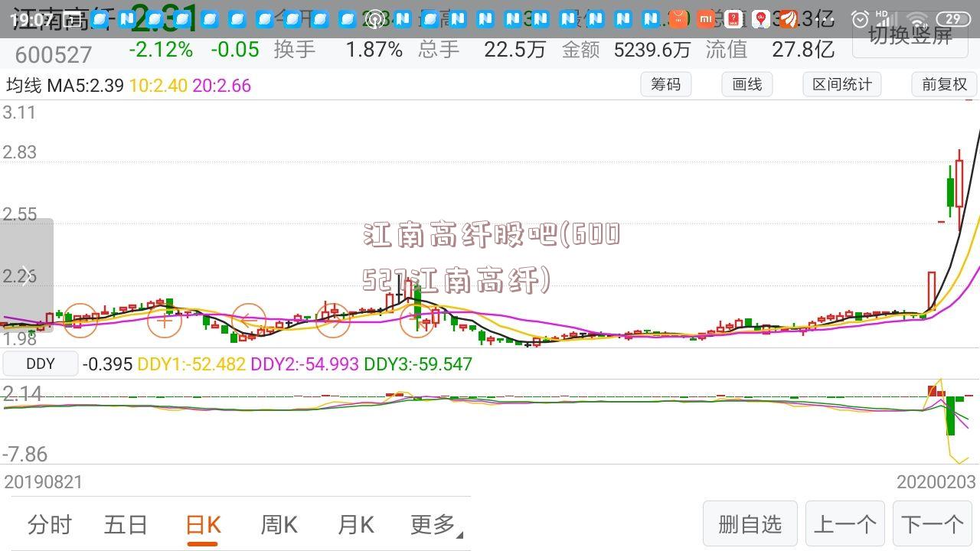This screenshot has height=551, width=980.
Task: Tap the left-arrow circle marker on chart
Action: (x=249, y=321)
